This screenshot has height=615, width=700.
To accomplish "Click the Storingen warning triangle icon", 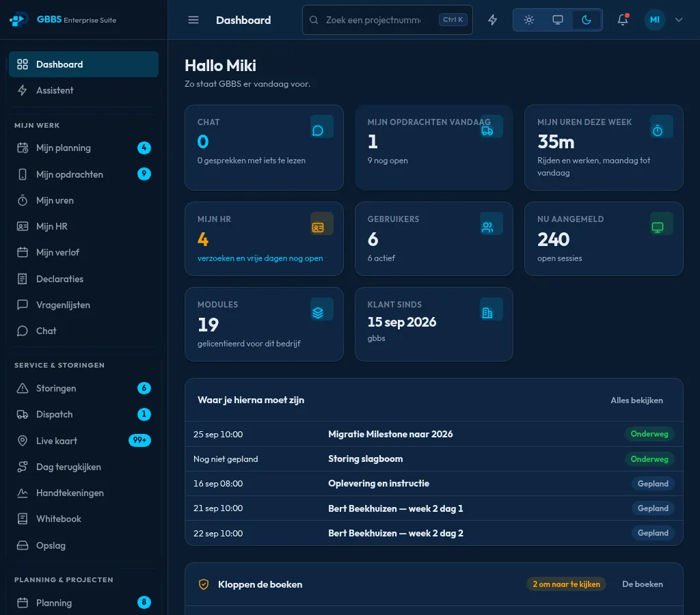I will pos(23,388).
